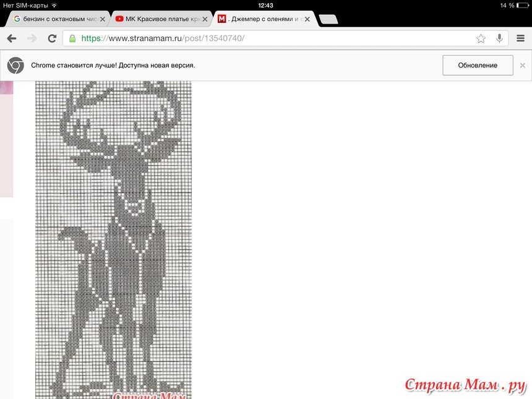Dismiss the Chrome update notification bar

(x=522, y=65)
